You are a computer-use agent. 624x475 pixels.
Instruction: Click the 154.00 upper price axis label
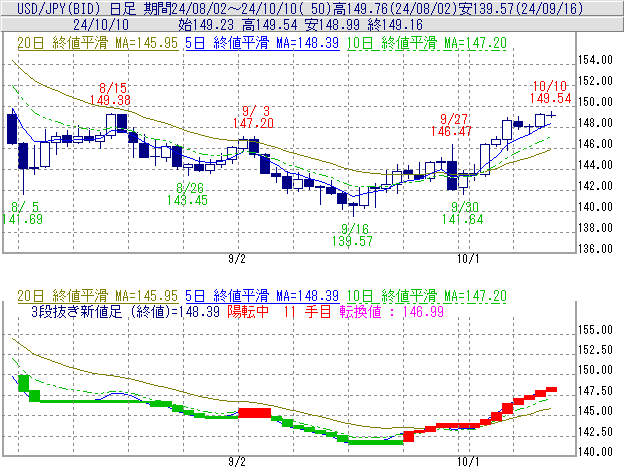tap(595, 60)
